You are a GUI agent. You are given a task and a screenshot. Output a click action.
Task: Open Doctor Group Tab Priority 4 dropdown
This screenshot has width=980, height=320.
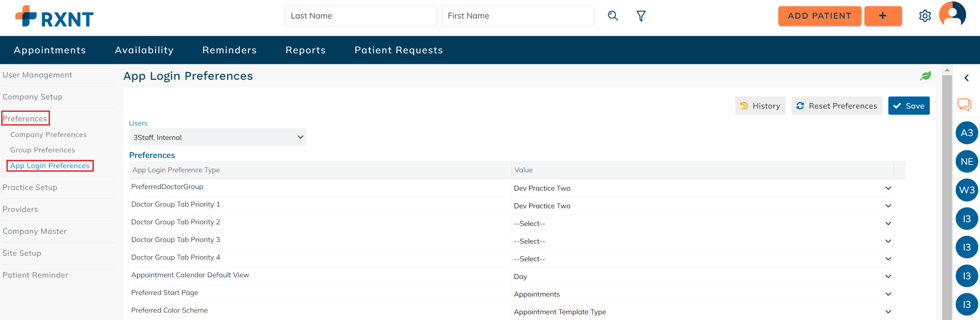point(702,259)
